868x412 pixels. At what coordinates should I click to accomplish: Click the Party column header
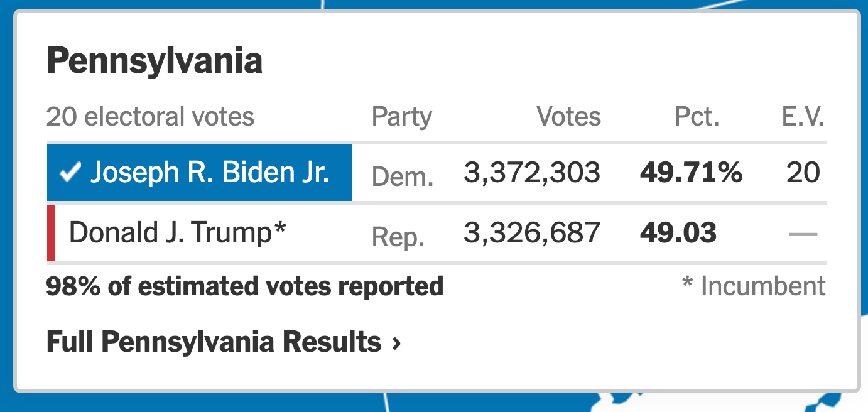(x=402, y=117)
